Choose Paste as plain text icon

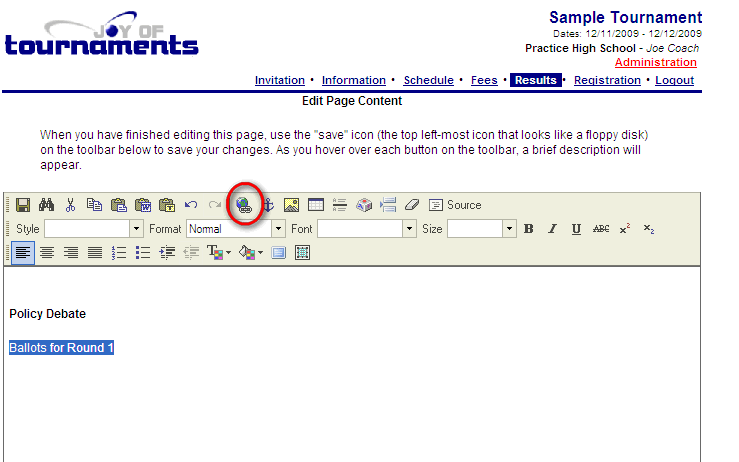click(167, 205)
